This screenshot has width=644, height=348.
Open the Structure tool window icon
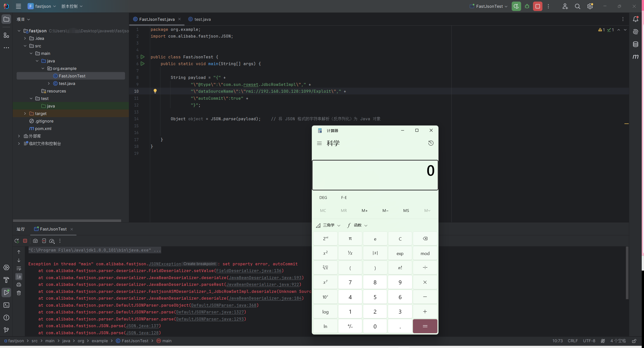6,35
